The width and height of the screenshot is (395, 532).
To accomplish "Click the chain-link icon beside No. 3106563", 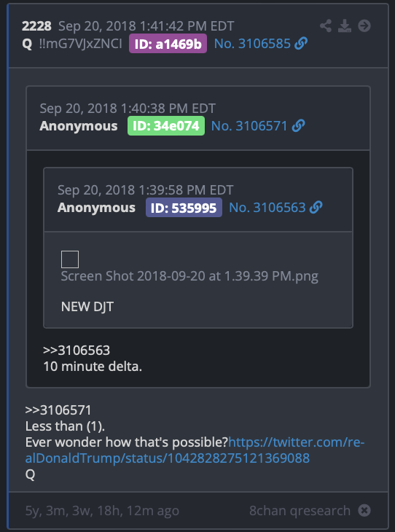I will click(x=316, y=207).
